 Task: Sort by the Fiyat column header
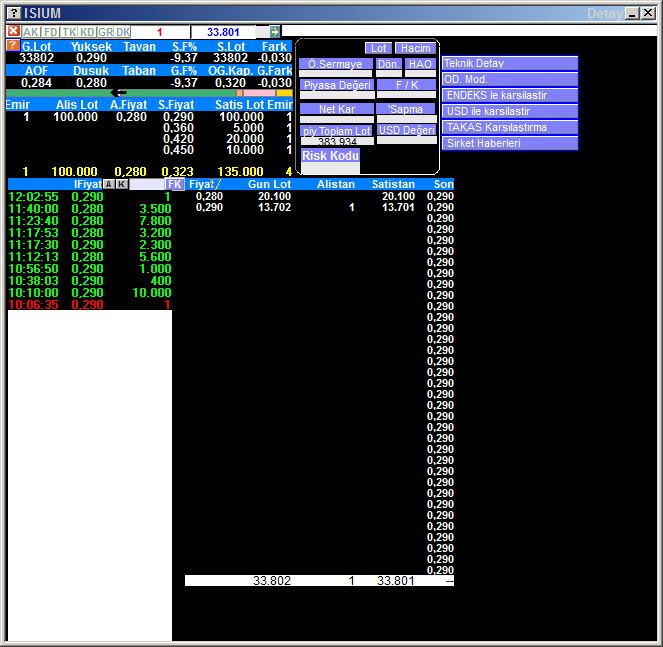pyautogui.click(x=204, y=184)
